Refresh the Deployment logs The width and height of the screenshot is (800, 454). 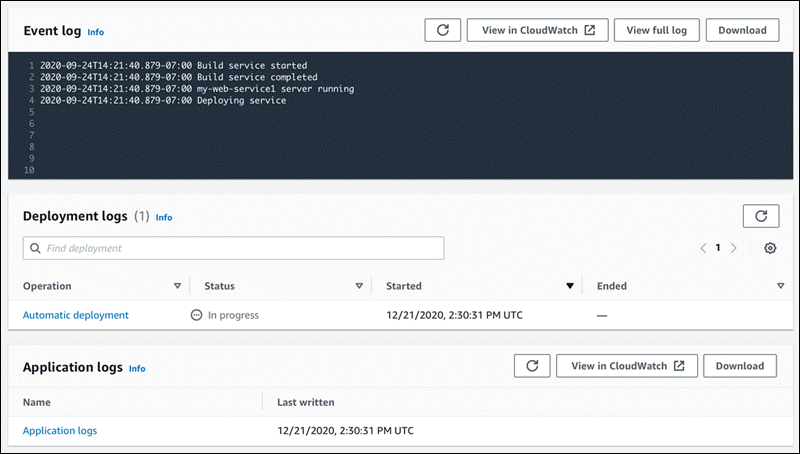tap(760, 215)
